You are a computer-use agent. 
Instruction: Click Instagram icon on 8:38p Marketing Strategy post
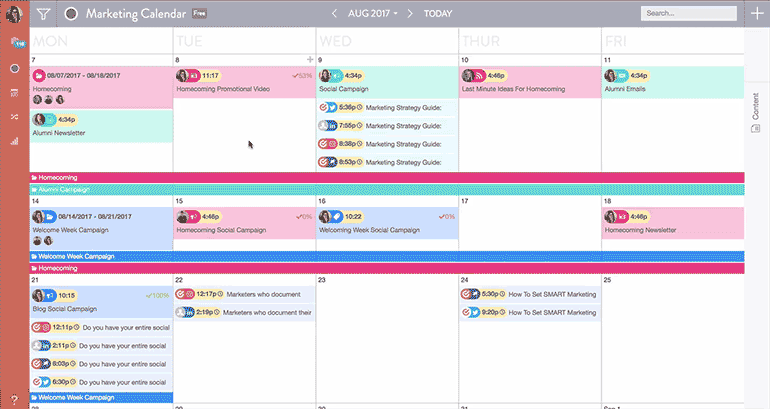[x=332, y=144]
